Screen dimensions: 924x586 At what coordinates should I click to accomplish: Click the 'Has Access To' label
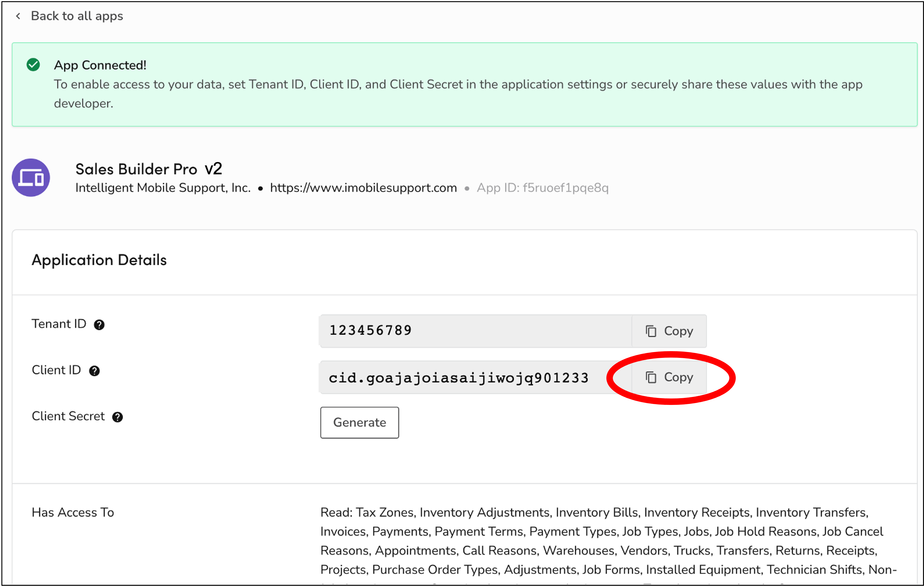73,512
